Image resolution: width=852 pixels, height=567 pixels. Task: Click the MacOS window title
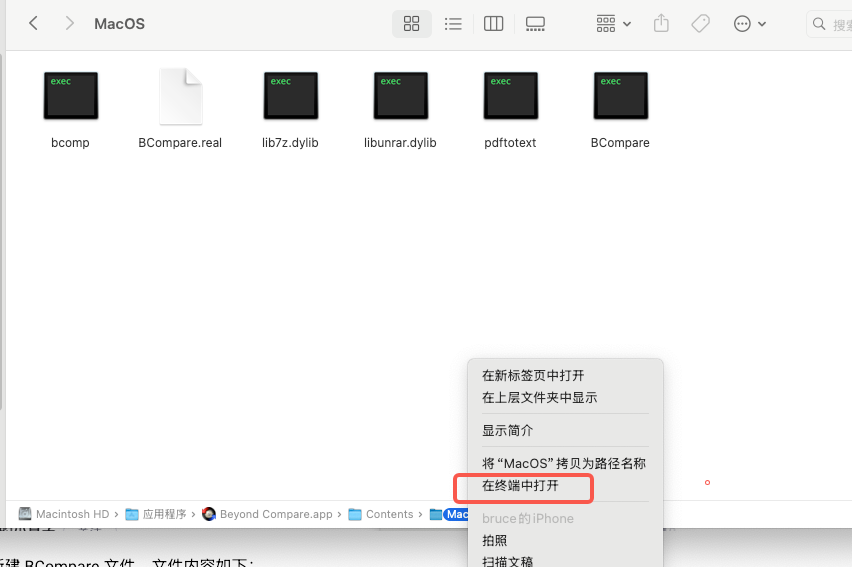pyautogui.click(x=120, y=24)
